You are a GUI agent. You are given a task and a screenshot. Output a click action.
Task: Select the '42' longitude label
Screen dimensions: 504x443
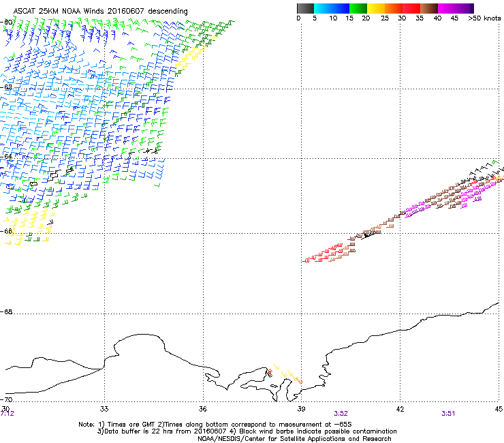coord(400,409)
